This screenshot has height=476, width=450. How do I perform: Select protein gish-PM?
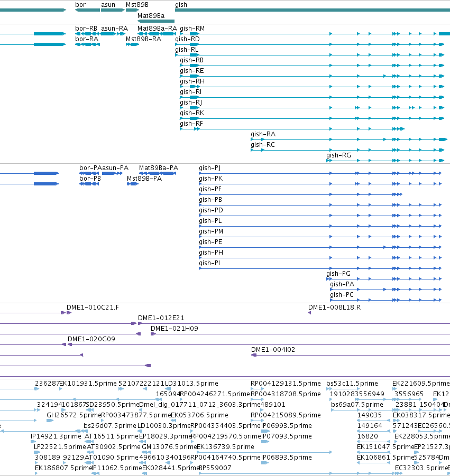coord(211,231)
